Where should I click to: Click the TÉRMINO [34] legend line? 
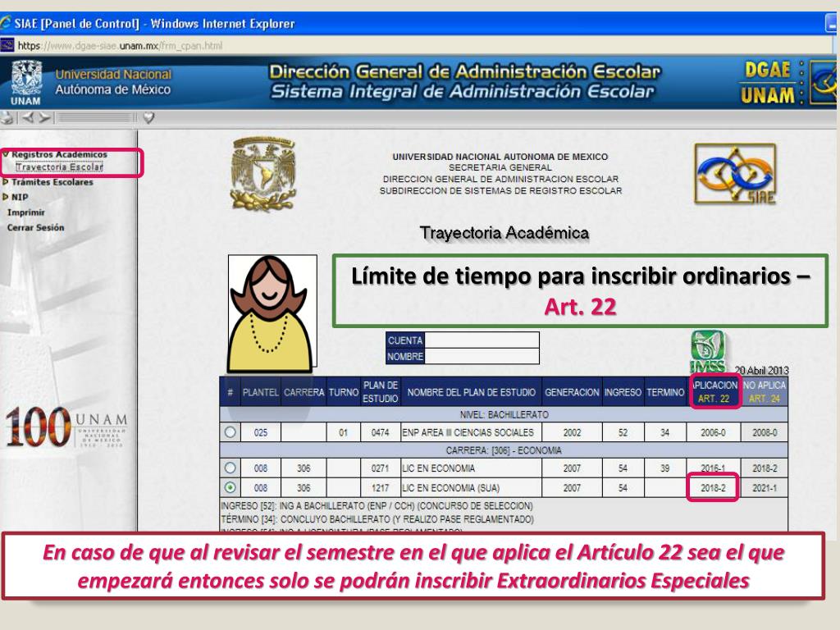(x=377, y=519)
